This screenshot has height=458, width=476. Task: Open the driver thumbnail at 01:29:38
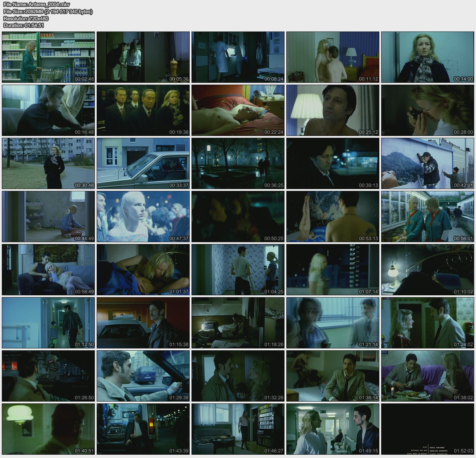pyautogui.click(x=143, y=376)
